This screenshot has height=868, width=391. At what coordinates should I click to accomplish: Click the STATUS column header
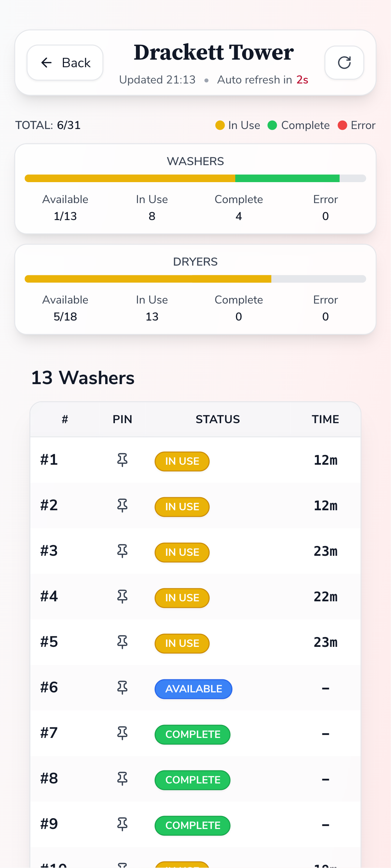click(x=218, y=419)
